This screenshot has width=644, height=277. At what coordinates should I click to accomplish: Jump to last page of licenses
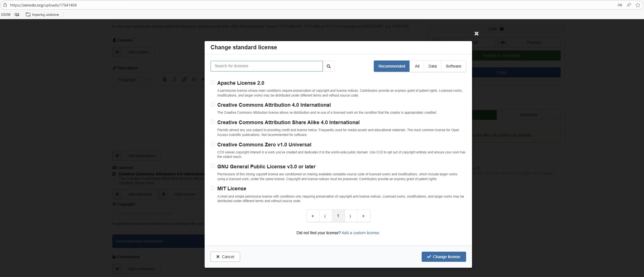(x=363, y=216)
